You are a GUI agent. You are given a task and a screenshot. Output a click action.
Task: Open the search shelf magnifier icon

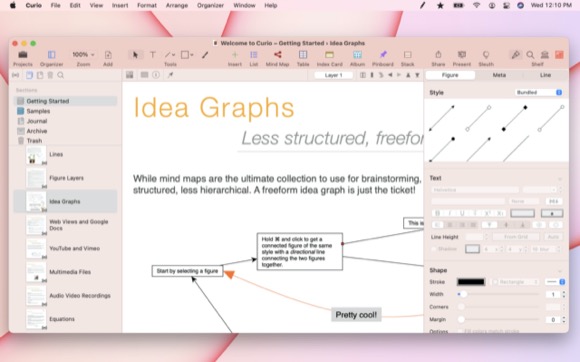[530, 55]
